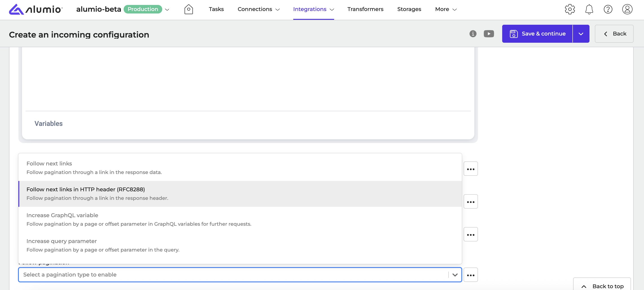The image size is (644, 290).
Task: Open the notifications bell
Action: [x=589, y=9]
